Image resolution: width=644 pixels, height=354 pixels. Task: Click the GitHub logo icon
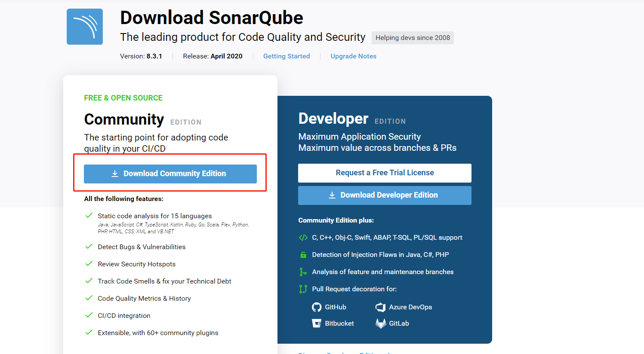pyautogui.click(x=317, y=307)
